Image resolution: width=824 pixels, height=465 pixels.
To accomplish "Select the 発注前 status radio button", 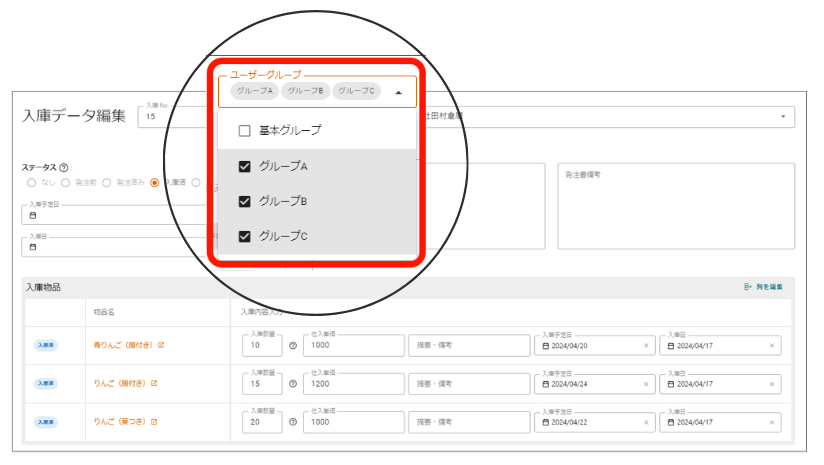I will pyautogui.click(x=65, y=183).
